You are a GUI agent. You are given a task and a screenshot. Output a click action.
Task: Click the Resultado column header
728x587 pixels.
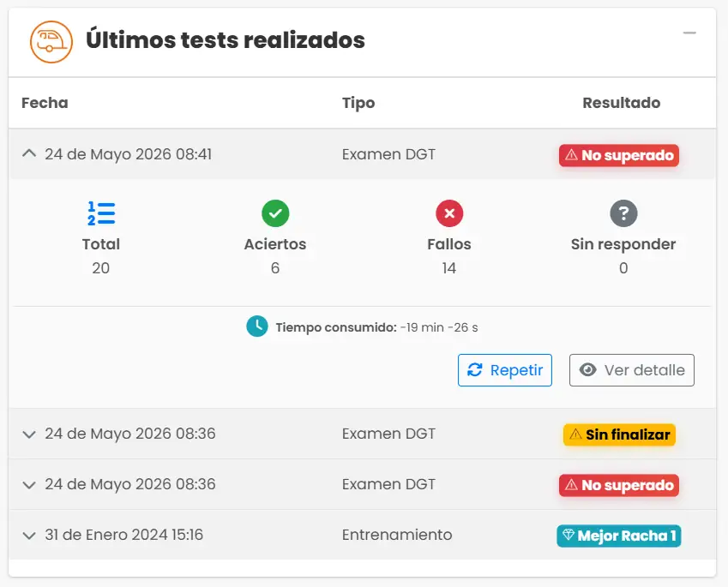[621, 103]
